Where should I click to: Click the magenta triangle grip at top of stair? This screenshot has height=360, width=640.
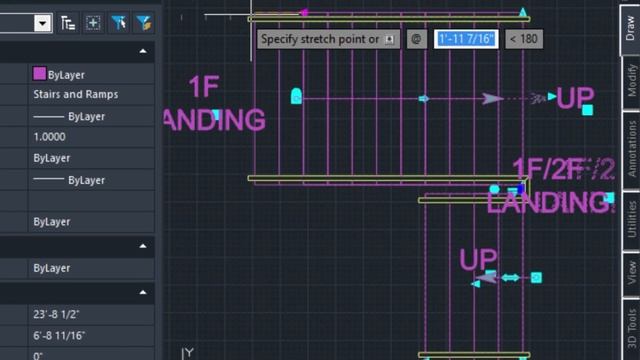304,13
